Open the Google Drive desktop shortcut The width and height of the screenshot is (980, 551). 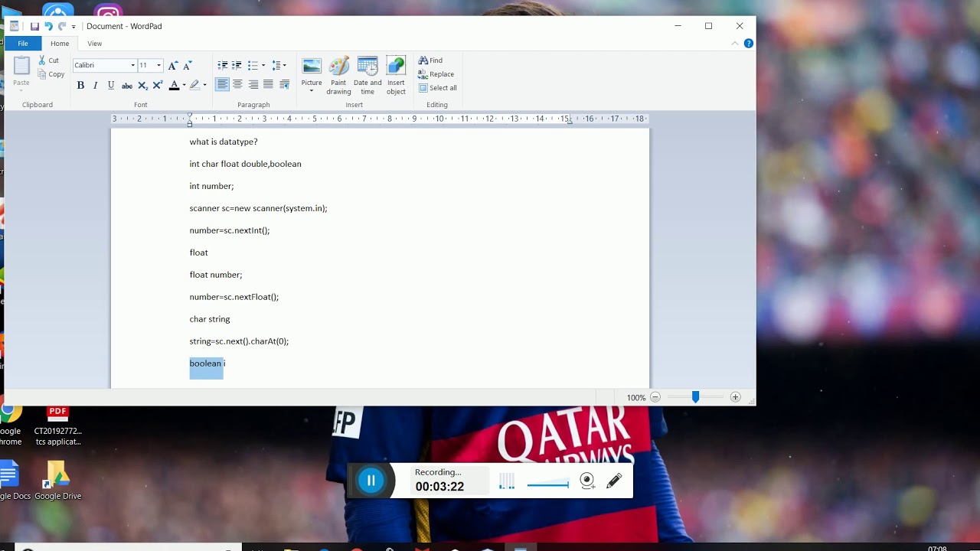[57, 481]
